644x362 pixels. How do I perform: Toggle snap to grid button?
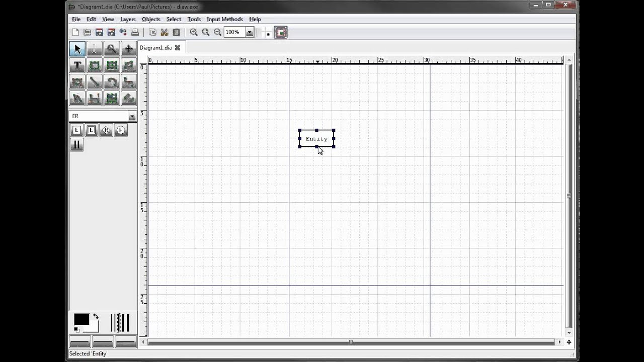(x=268, y=33)
